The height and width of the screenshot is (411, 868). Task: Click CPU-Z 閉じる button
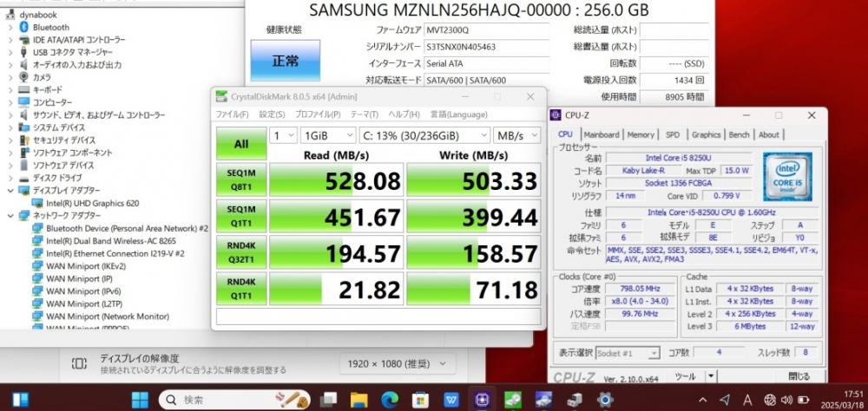(799, 376)
